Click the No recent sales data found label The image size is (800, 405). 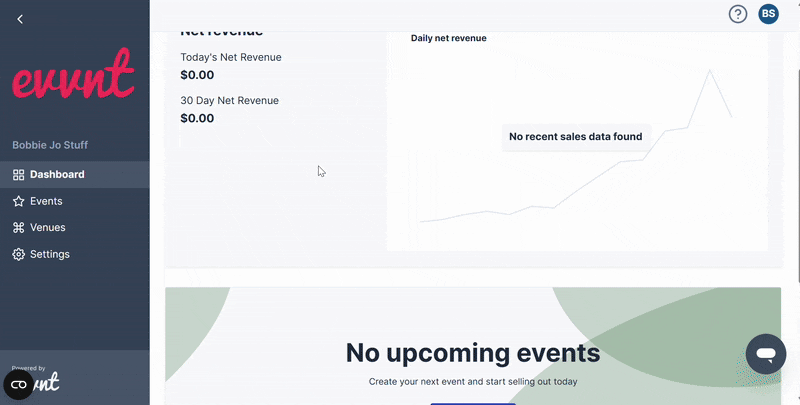[575, 137]
